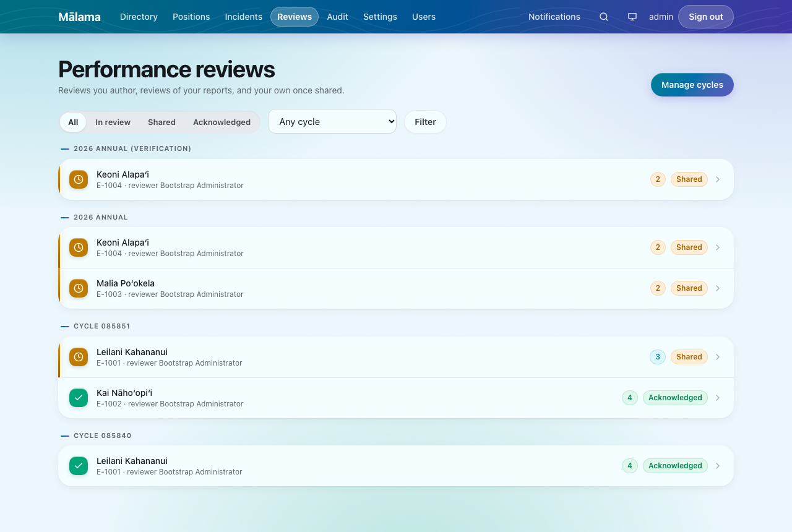The width and height of the screenshot is (792, 532).
Task: Go to Users in navigation
Action: (424, 17)
